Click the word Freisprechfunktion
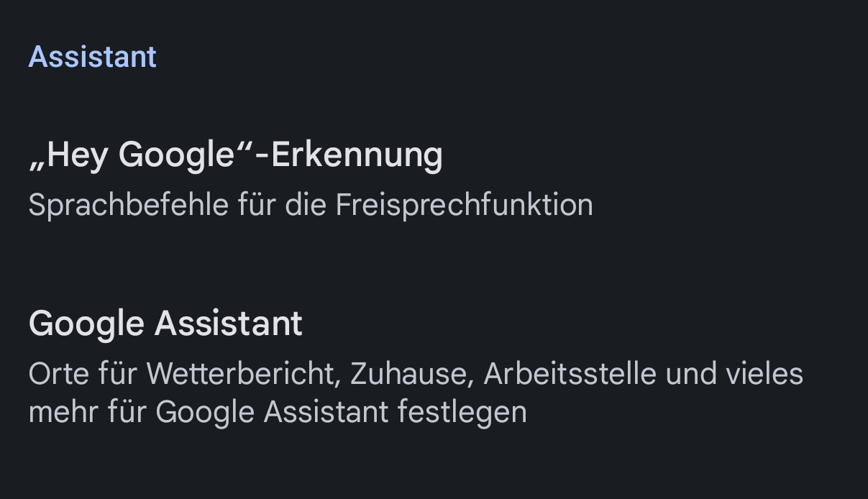Viewport: 868px width, 499px height. 464,206
